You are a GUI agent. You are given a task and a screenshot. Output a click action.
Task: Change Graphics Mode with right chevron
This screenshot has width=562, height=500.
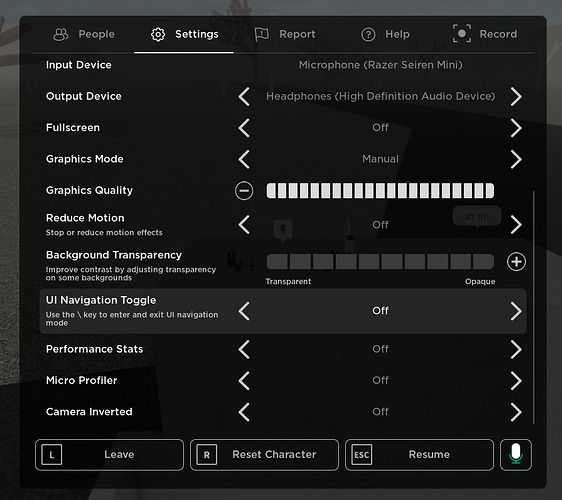pyautogui.click(x=516, y=159)
